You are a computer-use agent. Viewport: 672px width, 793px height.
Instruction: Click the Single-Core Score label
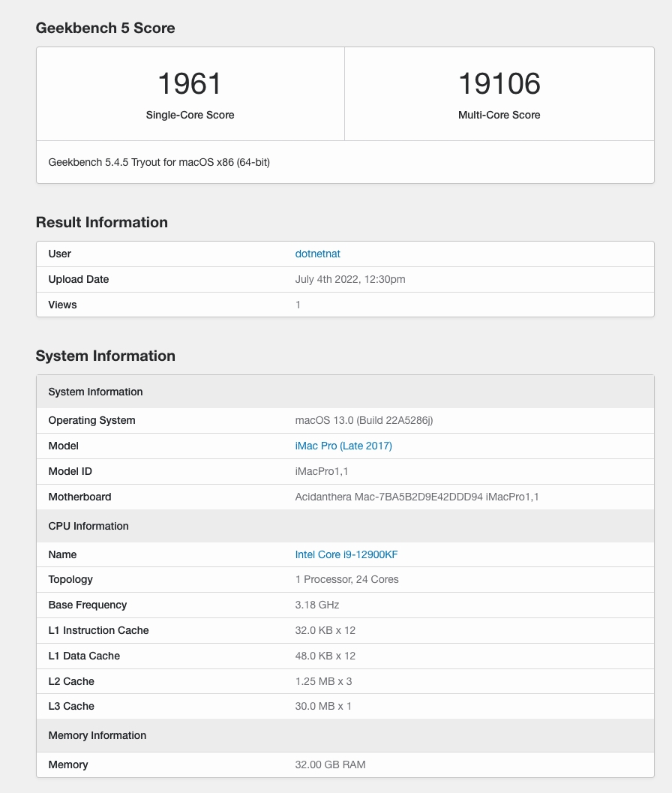click(x=190, y=115)
